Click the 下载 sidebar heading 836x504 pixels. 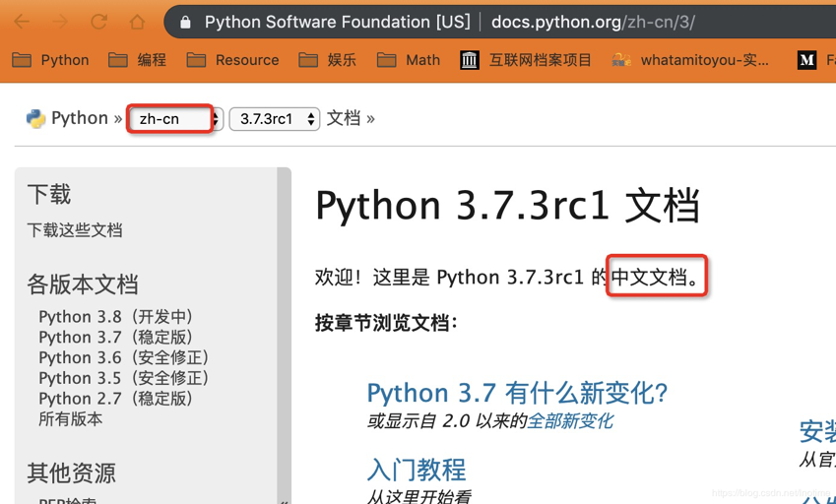coord(49,195)
